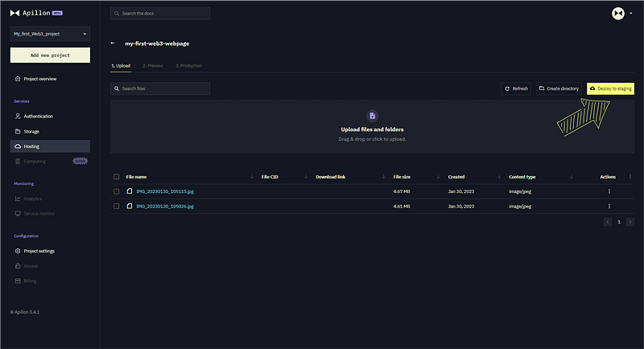
Task: Click the Computing sidebar icon
Action: point(18,161)
